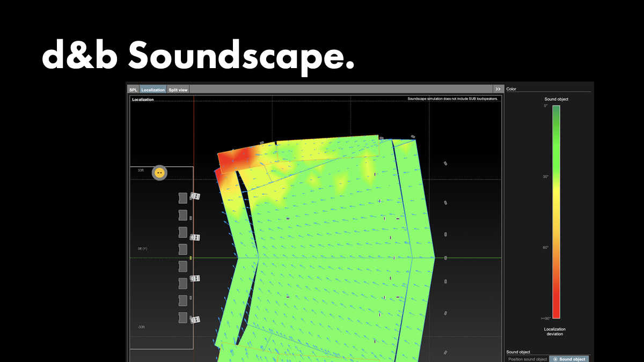
Task: Toggle the highlighted marker on the 0ft axis speaker
Action: (x=192, y=258)
